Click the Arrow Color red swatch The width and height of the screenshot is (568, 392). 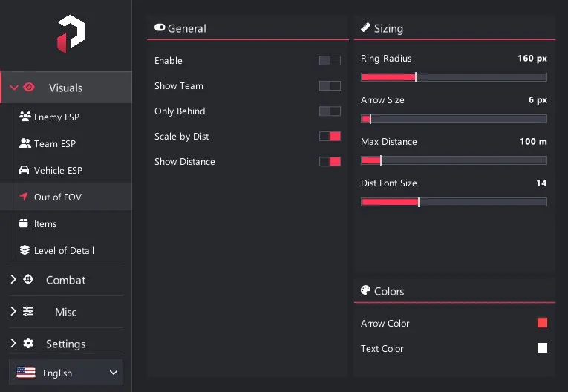click(x=542, y=323)
